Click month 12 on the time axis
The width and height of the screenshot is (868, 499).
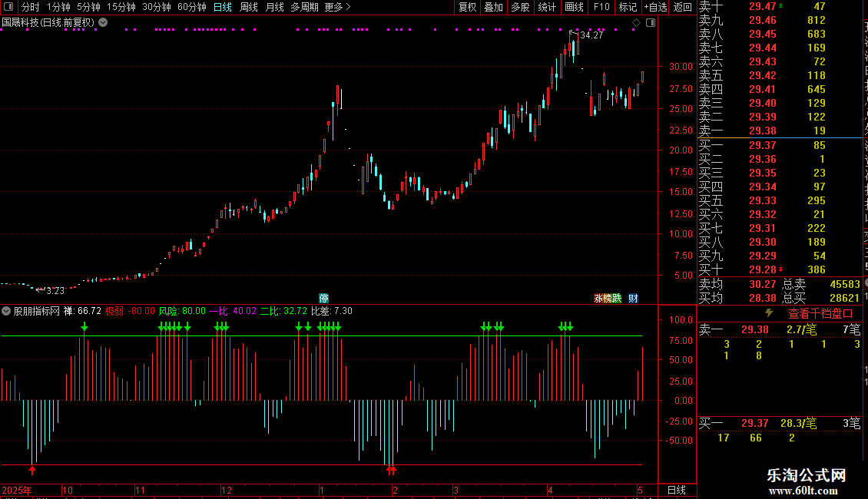(226, 490)
